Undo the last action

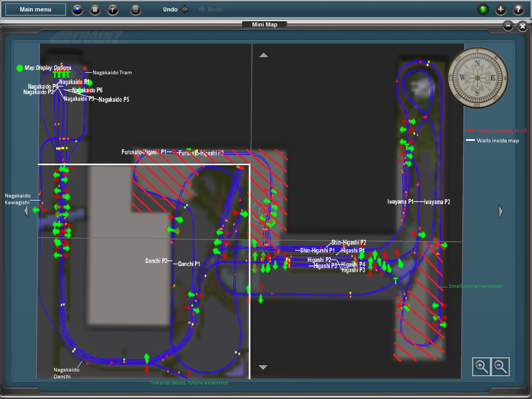pyautogui.click(x=176, y=9)
